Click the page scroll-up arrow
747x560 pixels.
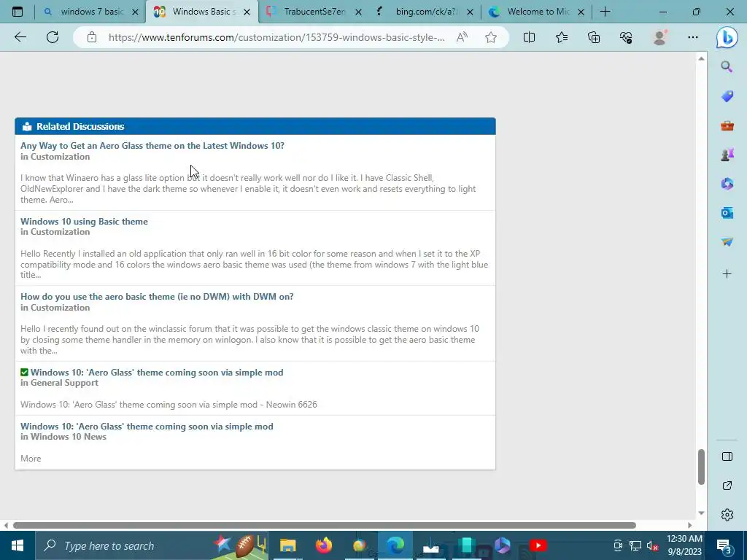pyautogui.click(x=701, y=58)
